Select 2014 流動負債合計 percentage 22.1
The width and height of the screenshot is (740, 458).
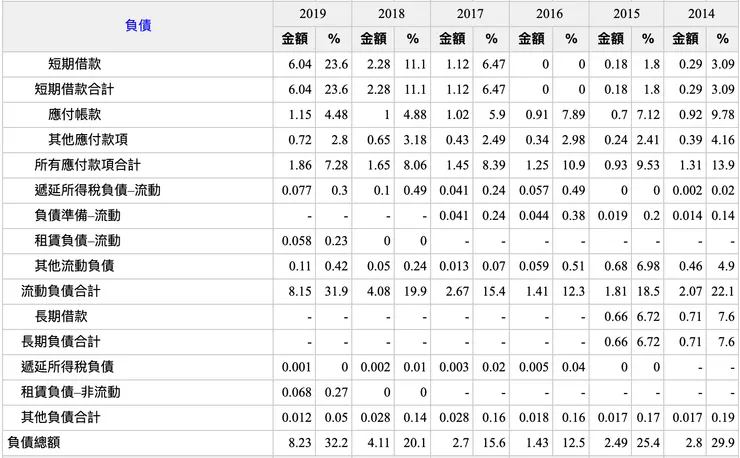pos(723,291)
